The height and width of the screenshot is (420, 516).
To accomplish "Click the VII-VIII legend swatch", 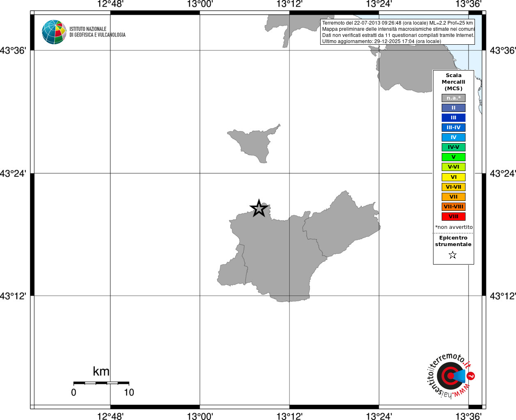I will [454, 207].
